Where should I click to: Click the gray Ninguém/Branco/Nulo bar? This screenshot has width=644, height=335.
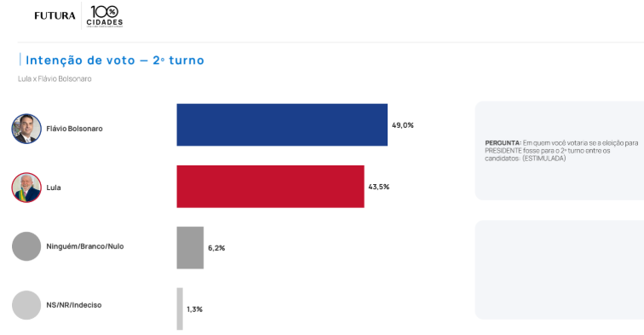[x=190, y=248]
